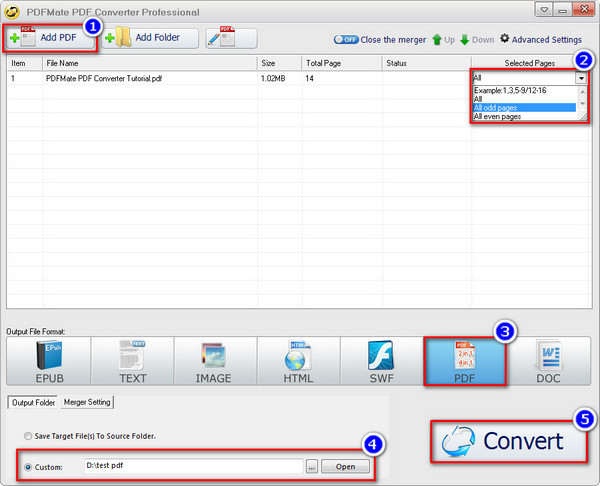The image size is (600, 486).
Task: Click the Add PDF button
Action: [49, 38]
